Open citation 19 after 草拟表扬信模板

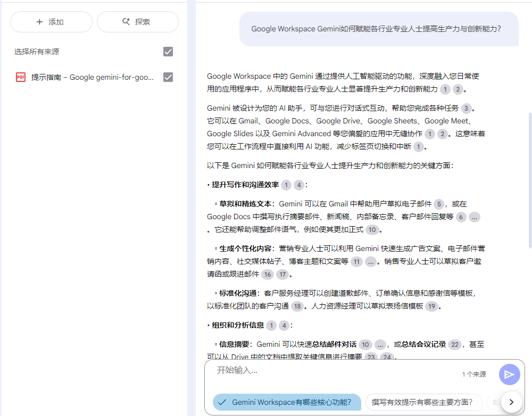tap(431, 306)
